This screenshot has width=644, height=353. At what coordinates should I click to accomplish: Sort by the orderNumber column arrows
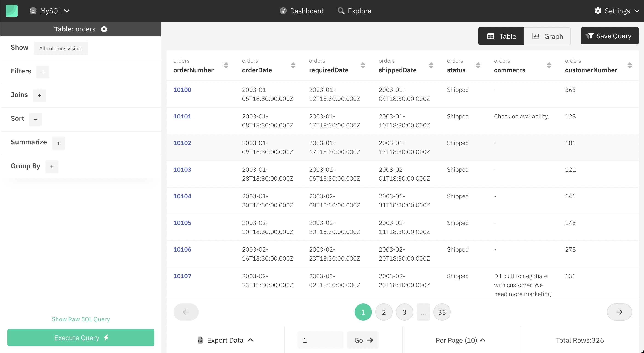[x=226, y=65]
